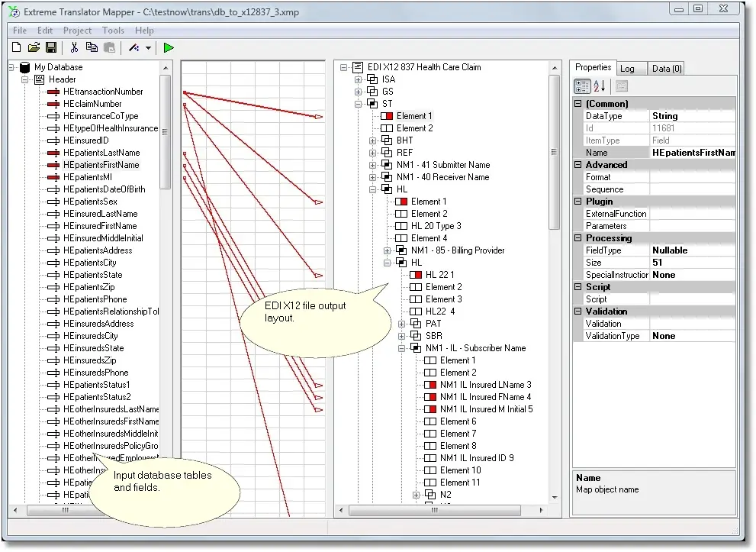Open the mapping tool dropdown arrow
756x552 pixels.
tap(148, 48)
